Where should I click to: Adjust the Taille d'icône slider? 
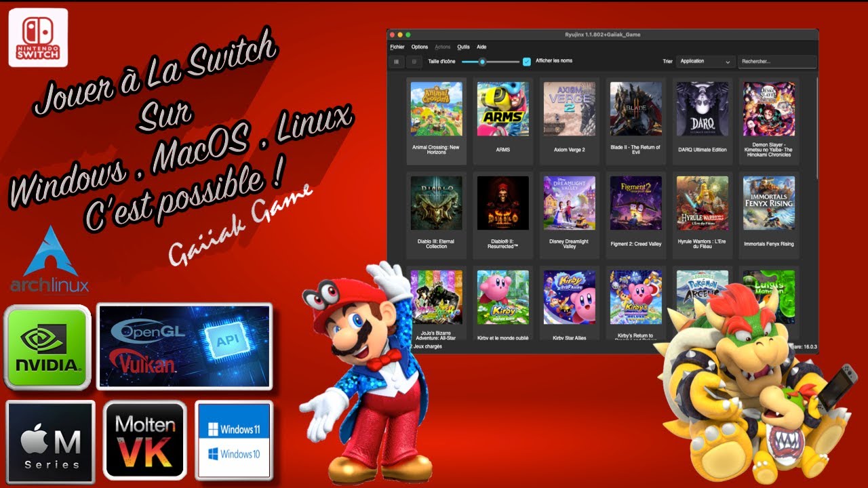pyautogui.click(x=490, y=62)
